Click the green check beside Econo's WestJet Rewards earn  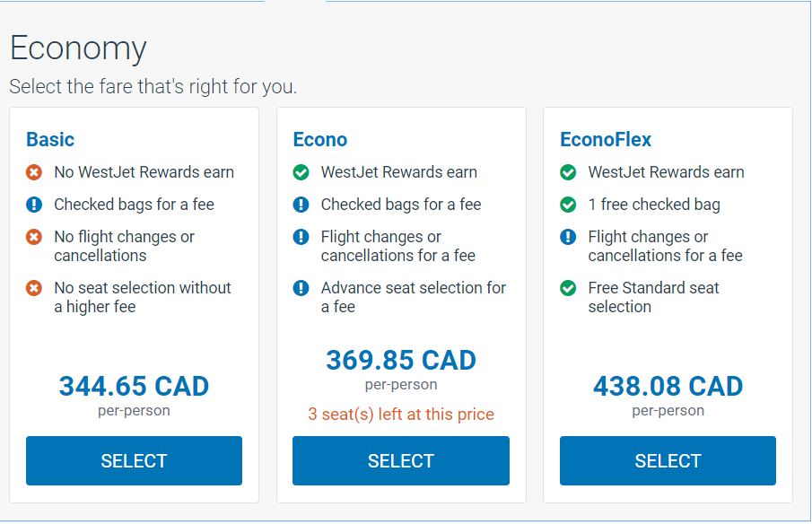click(301, 172)
